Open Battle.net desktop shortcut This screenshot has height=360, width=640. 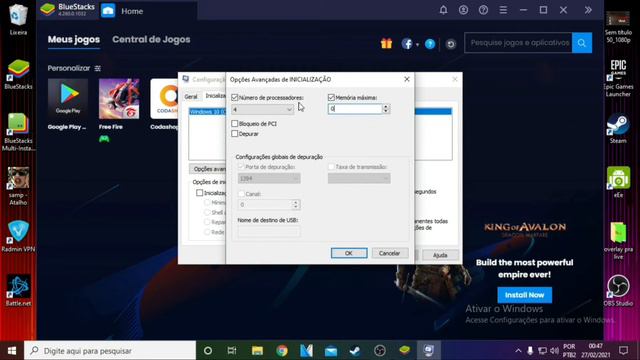tap(18, 290)
